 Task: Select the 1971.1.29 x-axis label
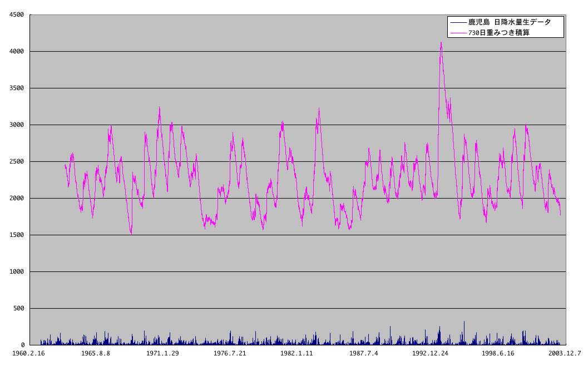point(162,353)
